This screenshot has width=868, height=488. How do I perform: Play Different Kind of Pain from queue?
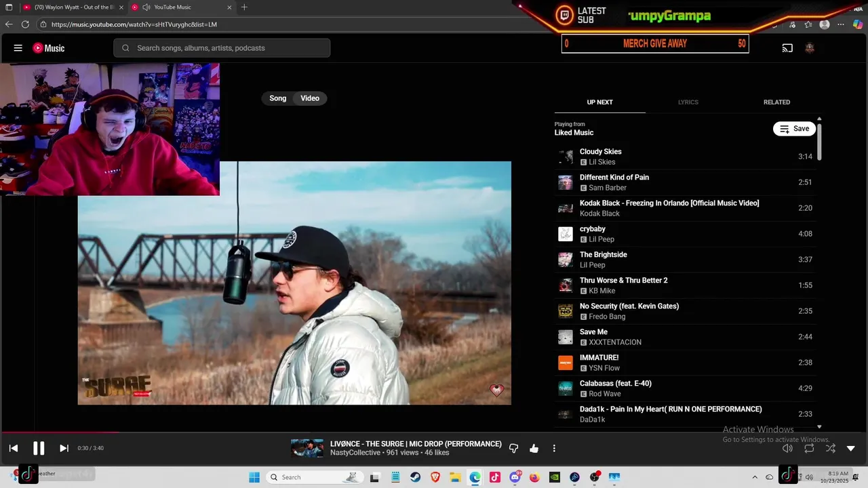pos(685,182)
